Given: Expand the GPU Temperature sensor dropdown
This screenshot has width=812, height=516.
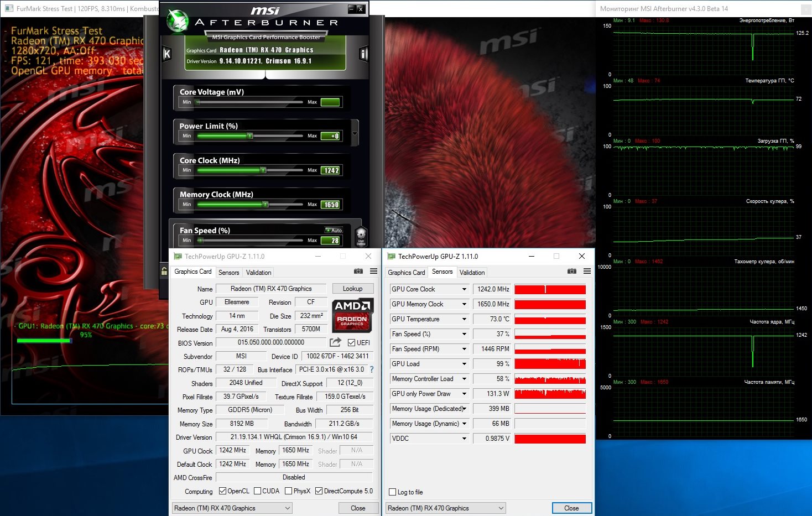Looking at the screenshot, I should coord(464,319).
